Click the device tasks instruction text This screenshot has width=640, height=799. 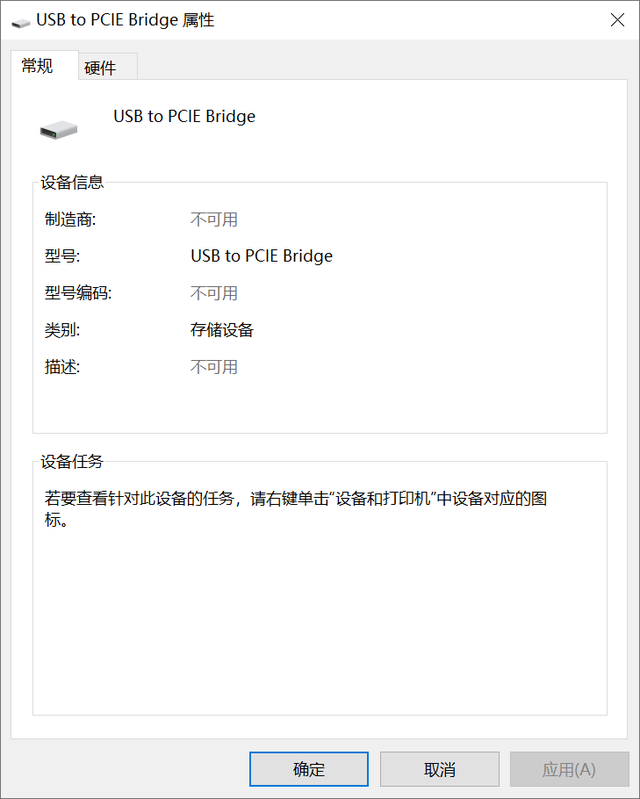click(x=296, y=509)
